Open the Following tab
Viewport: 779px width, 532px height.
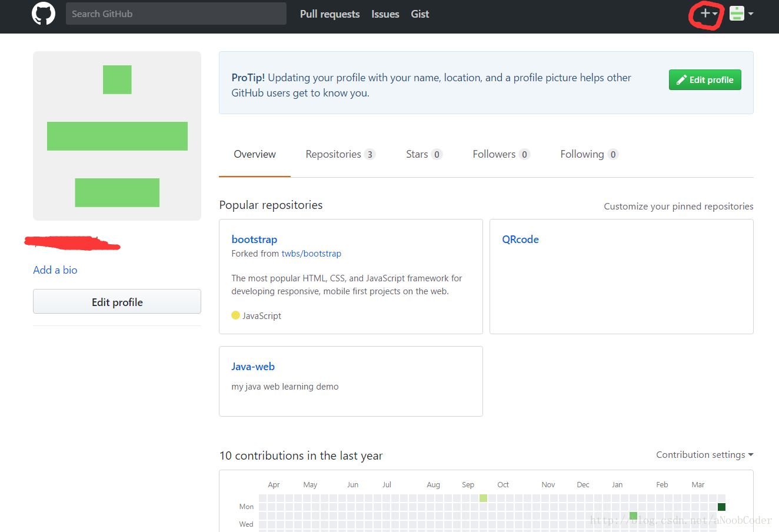589,154
